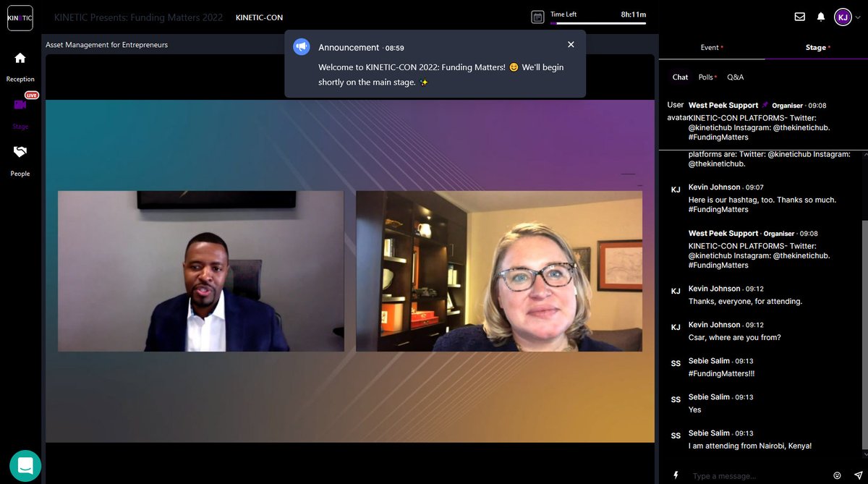
Task: Open the live Stage camera icon
Action: coord(20,105)
